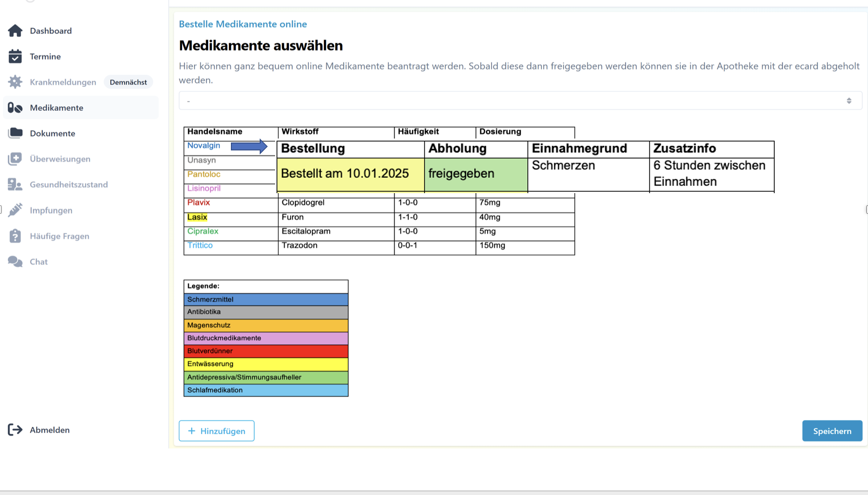The height and width of the screenshot is (495, 868).
Task: Click the Dashboard home icon
Action: pos(15,31)
